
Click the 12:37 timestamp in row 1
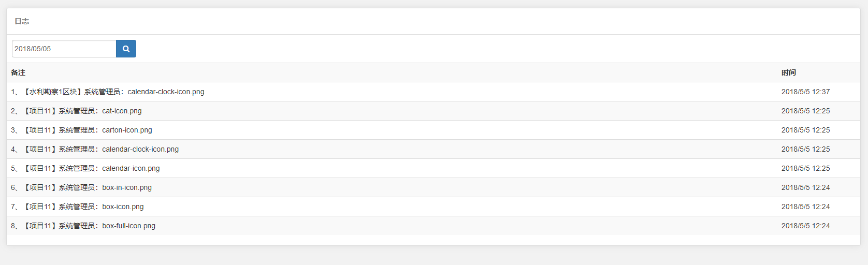[805, 92]
